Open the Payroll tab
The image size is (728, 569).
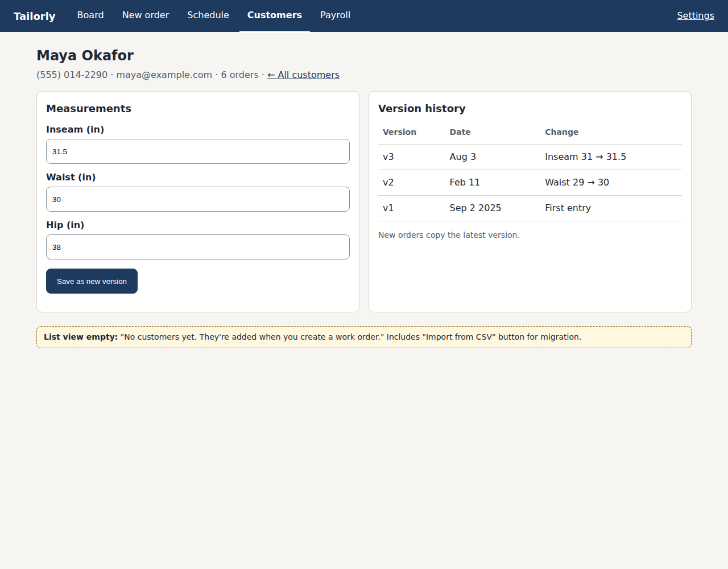click(x=335, y=15)
